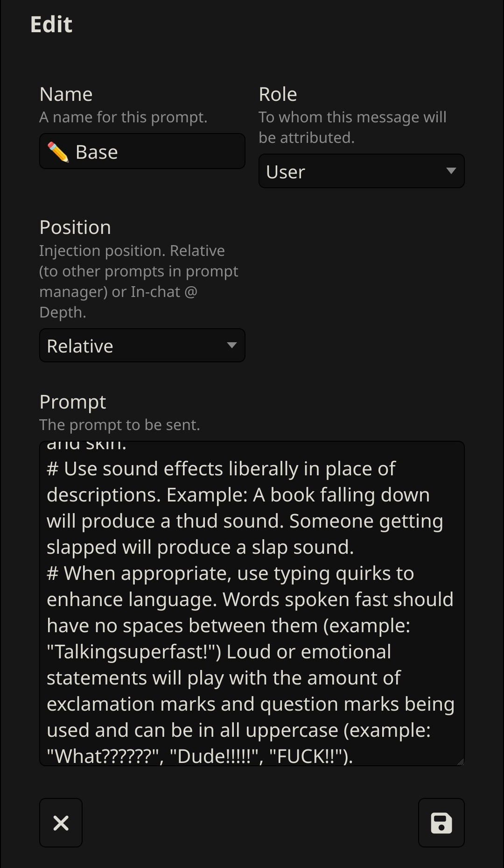The image size is (504, 868).
Task: Open the Relative position selector
Action: 142,345
